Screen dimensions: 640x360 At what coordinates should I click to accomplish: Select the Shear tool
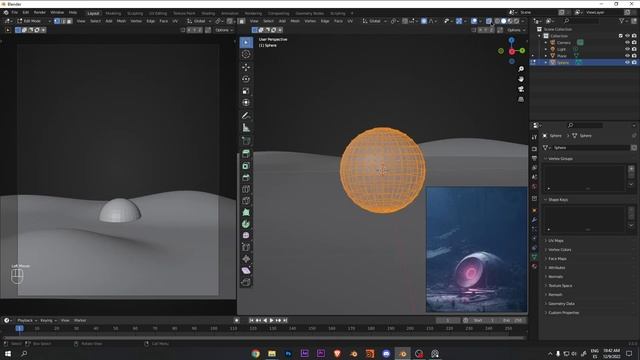pos(246,271)
